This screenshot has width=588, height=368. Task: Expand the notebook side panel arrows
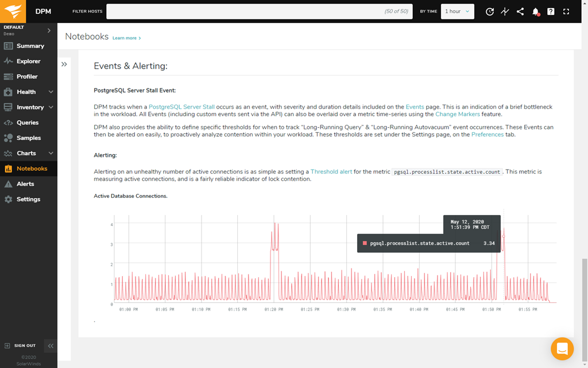pos(64,64)
